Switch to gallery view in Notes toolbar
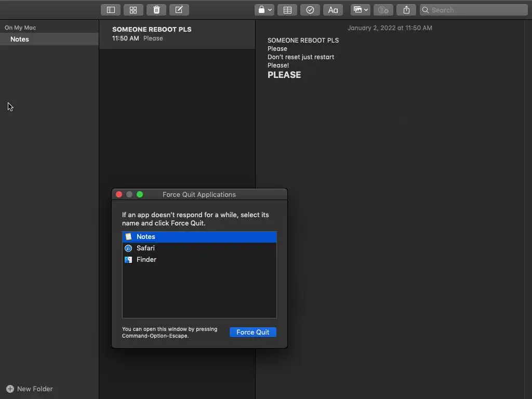This screenshot has height=399, width=532. (134, 10)
